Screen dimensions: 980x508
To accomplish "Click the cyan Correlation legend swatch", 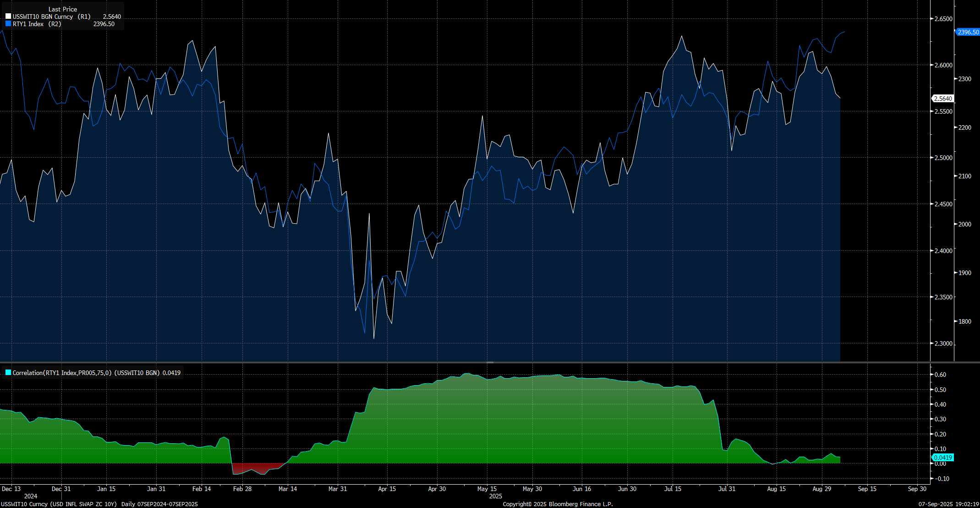I will click(8, 373).
